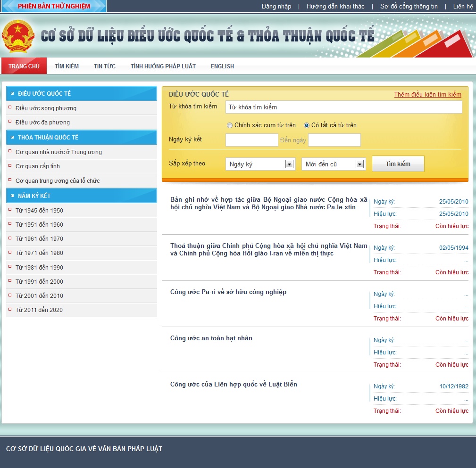Click the Đăng nhập link

point(276,7)
